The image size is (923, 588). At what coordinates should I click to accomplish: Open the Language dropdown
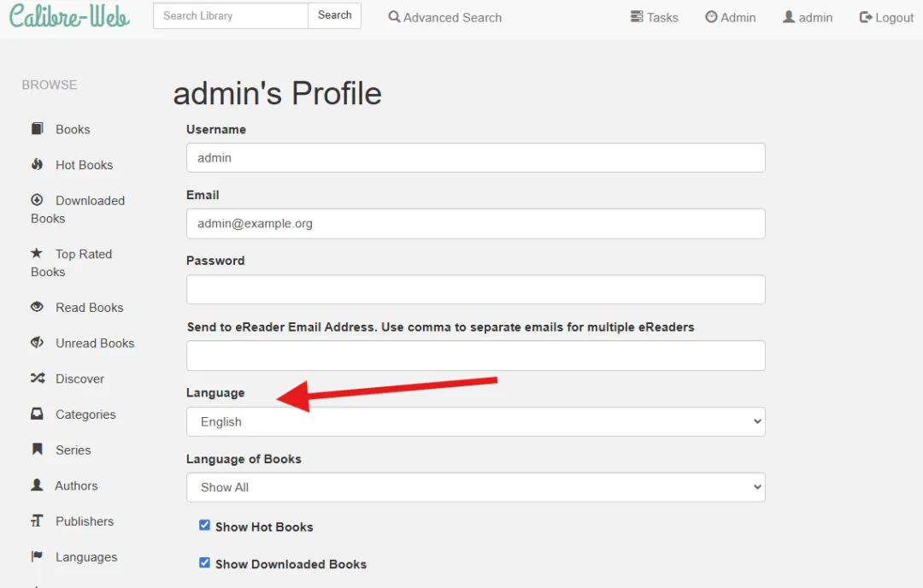point(475,421)
